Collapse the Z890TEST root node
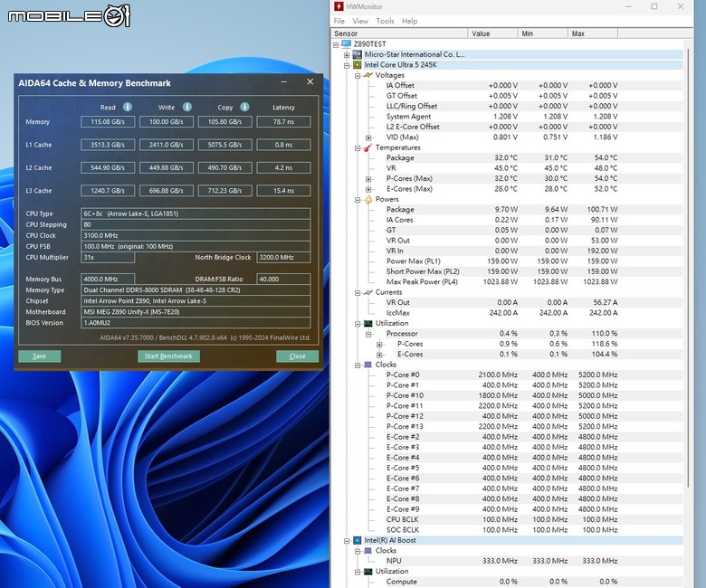 coord(336,44)
